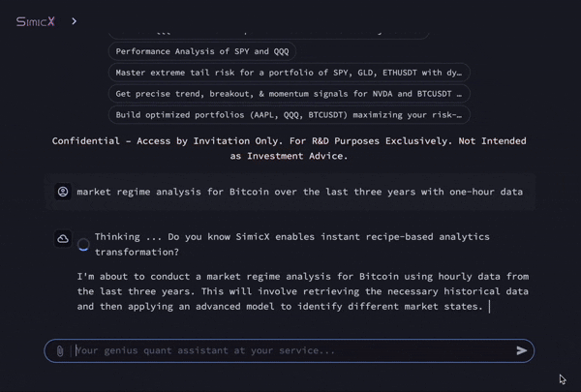
Task: Expand the sidebar with the chevron arrow
Action: coord(74,20)
